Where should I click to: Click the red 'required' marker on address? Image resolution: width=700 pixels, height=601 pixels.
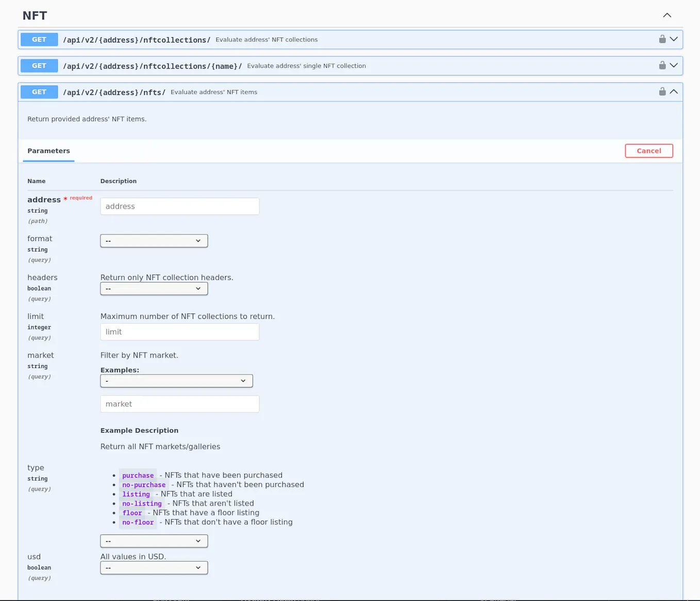coord(81,198)
